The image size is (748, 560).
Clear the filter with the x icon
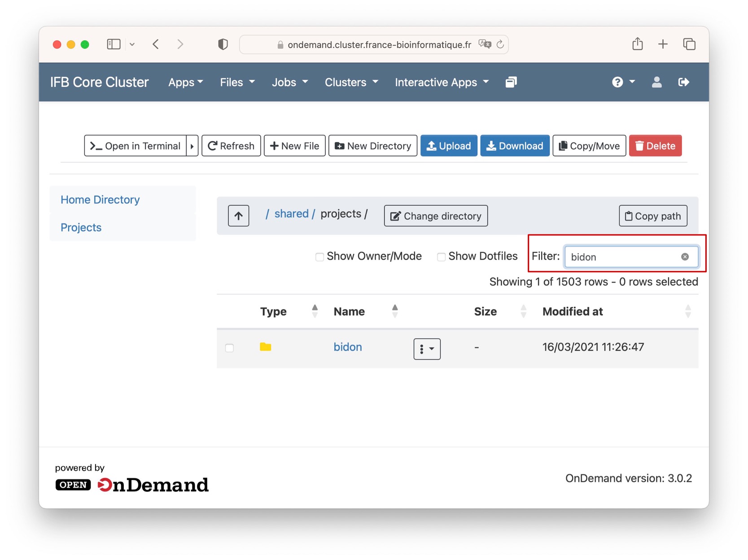[685, 257]
